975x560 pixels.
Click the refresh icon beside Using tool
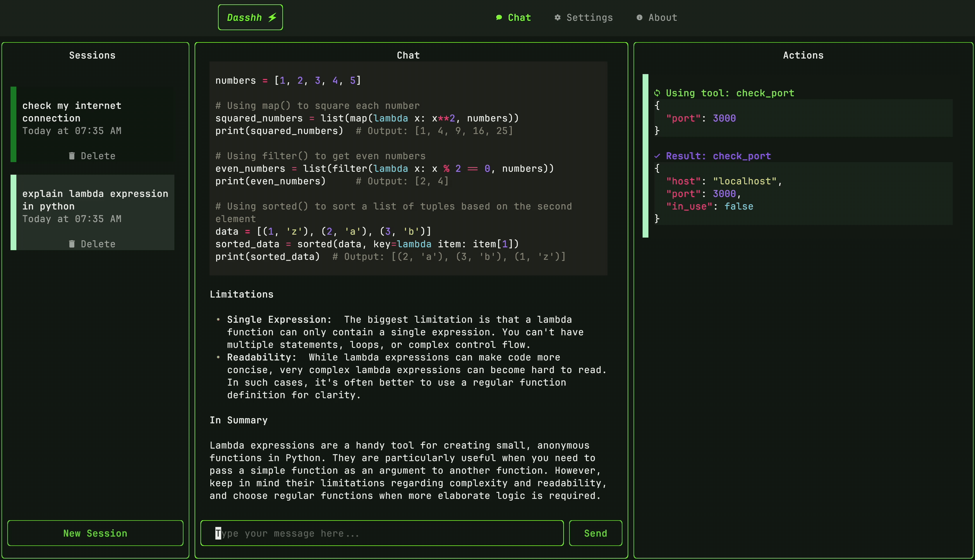657,93
